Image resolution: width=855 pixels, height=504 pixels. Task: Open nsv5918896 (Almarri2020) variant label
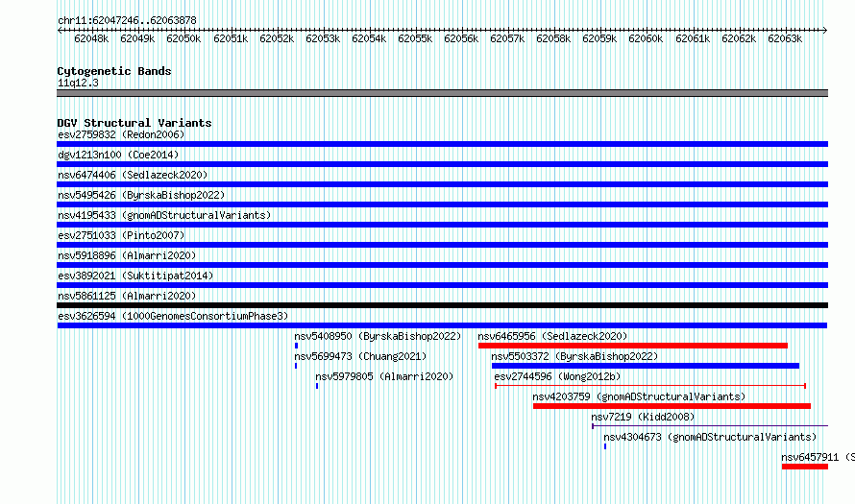127,255
